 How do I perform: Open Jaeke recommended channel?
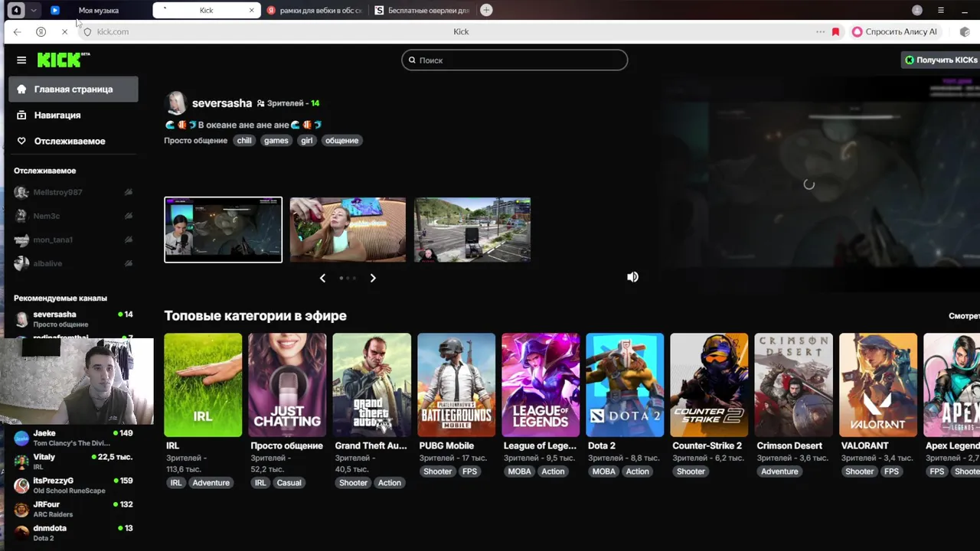click(x=73, y=438)
